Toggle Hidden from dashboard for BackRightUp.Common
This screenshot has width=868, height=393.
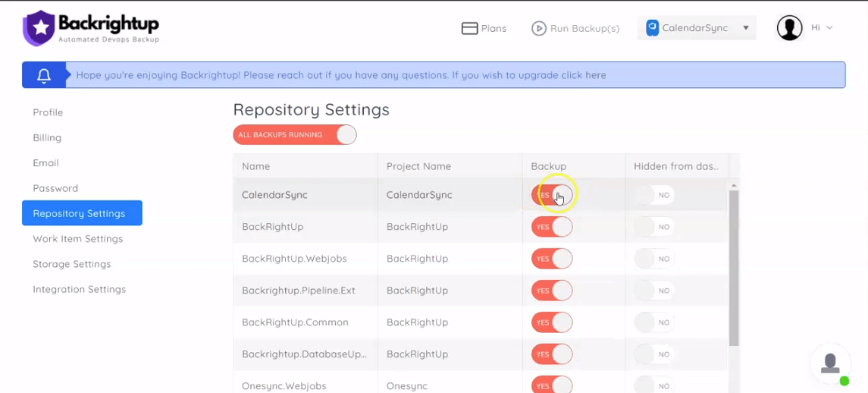pyautogui.click(x=653, y=322)
